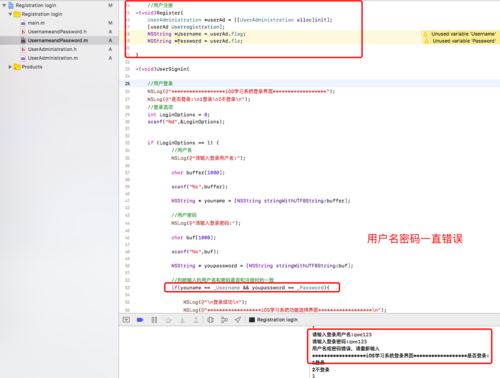500x378 pixels.
Task: Click the scanf("%s",buffer) line
Action: 199,187
